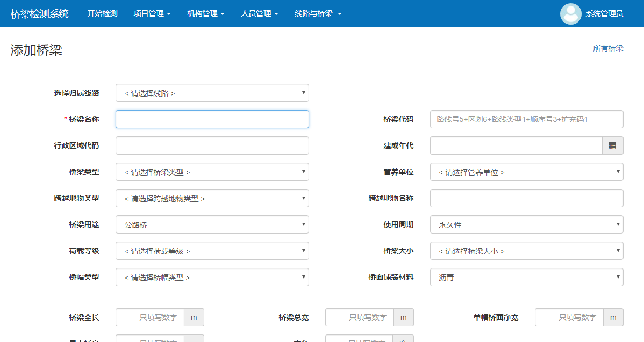Image resolution: width=644 pixels, height=342 pixels.
Task: Click the system administrator avatar icon
Action: [x=570, y=14]
